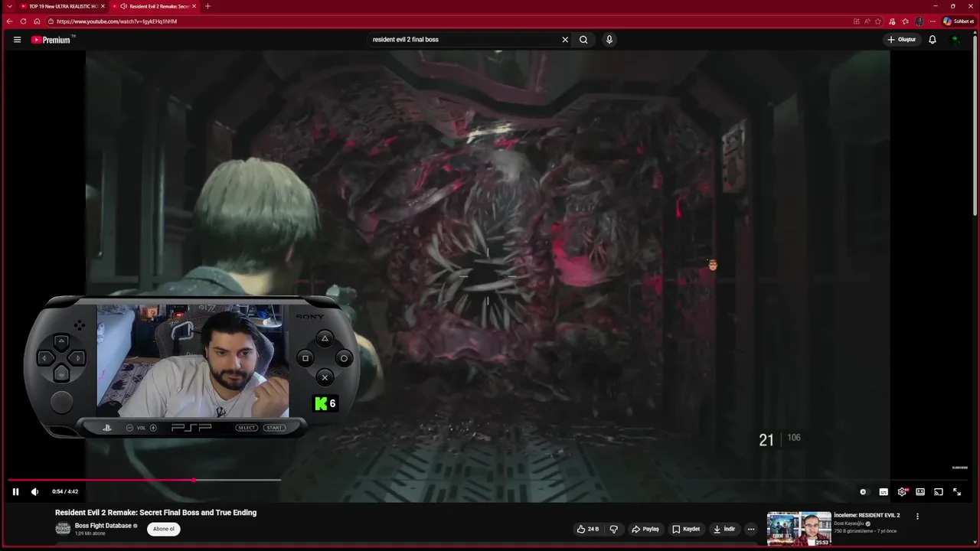
Task: Dislike the video
Action: click(x=613, y=529)
